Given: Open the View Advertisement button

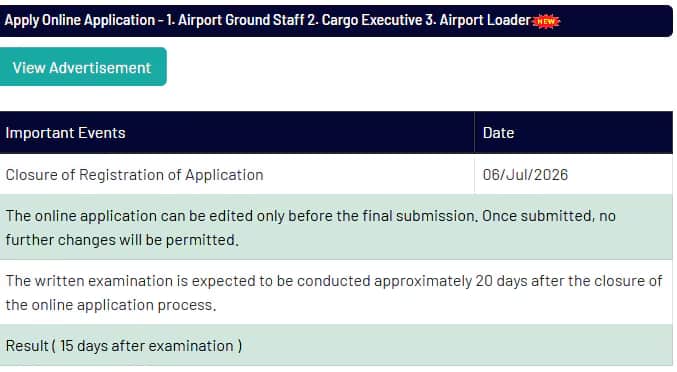Looking at the screenshot, I should 82,67.
